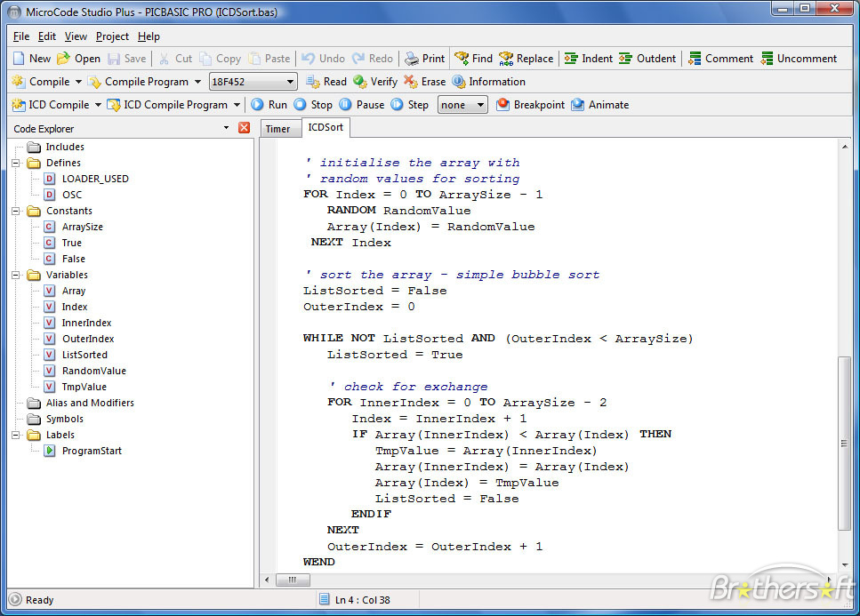Screen dimensions: 860x616
Task: Switch to the Timer tab
Action: [x=280, y=127]
